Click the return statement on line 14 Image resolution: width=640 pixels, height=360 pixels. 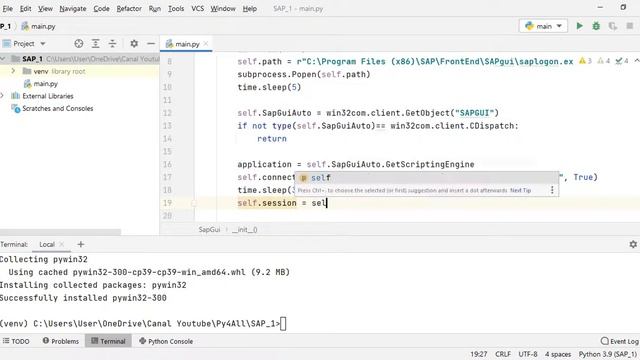coord(272,139)
